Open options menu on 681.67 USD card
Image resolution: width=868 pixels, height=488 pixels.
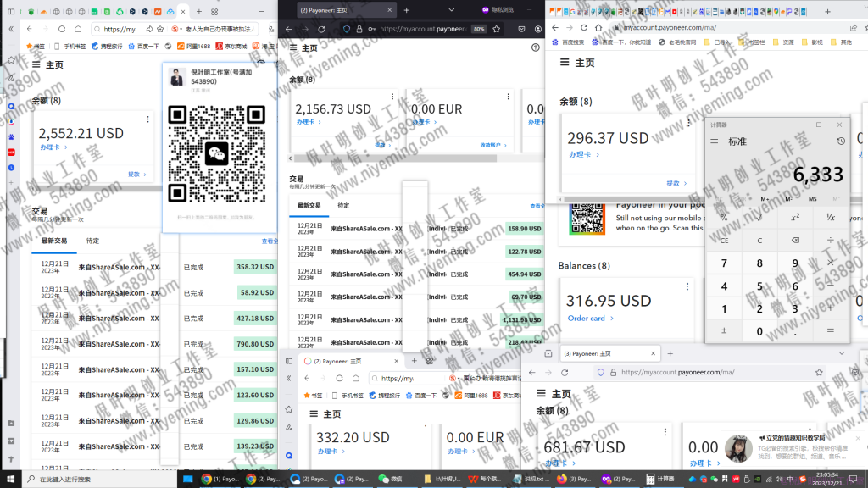pyautogui.click(x=665, y=431)
